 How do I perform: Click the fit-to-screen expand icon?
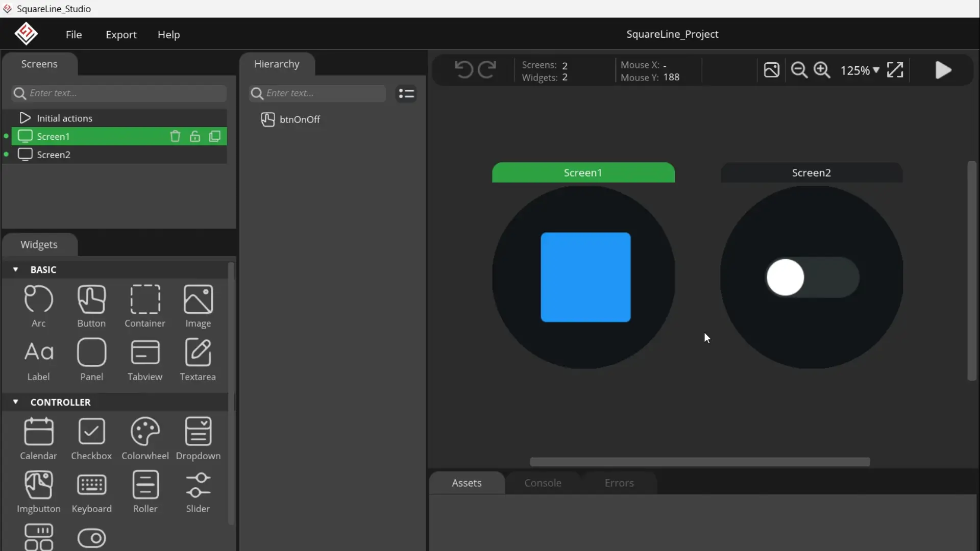tap(895, 70)
